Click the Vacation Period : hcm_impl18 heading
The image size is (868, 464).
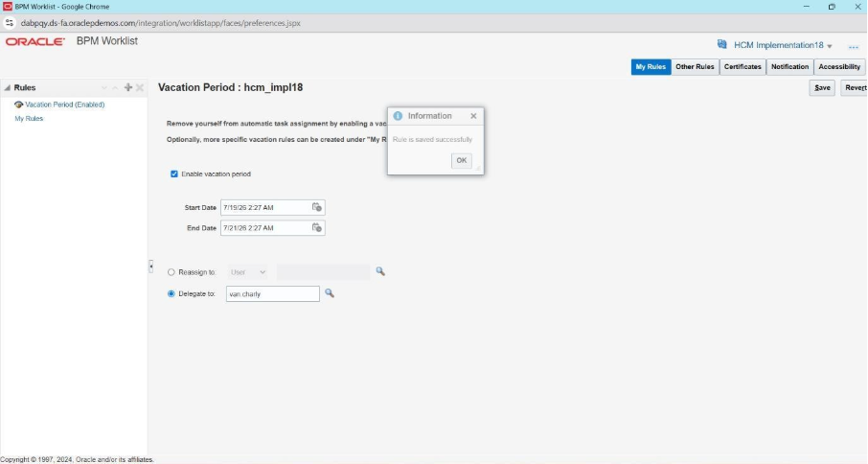(x=230, y=87)
